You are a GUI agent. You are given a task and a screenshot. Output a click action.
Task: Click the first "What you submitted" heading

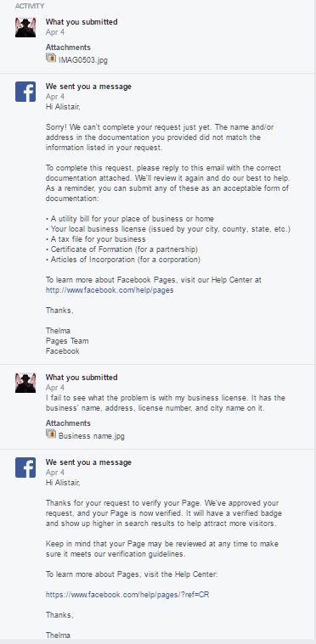pos(82,22)
